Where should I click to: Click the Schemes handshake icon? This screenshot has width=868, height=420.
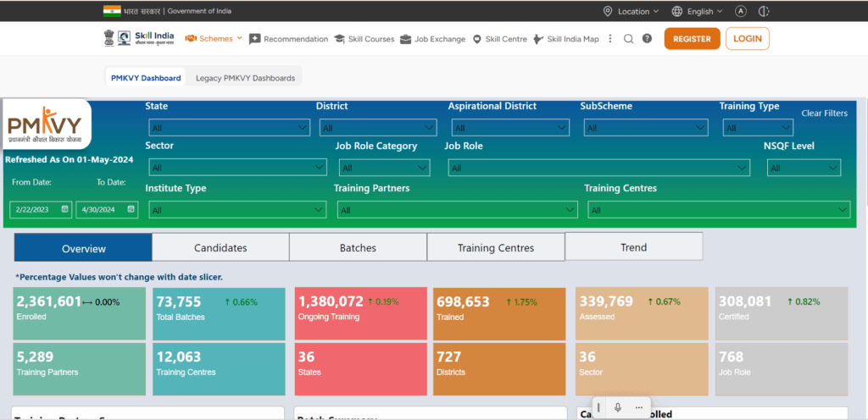click(x=191, y=39)
